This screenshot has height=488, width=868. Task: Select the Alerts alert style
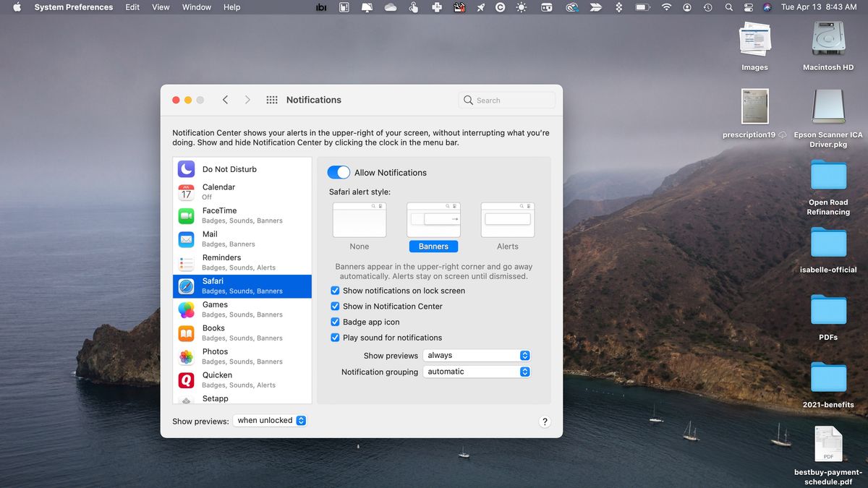point(507,219)
